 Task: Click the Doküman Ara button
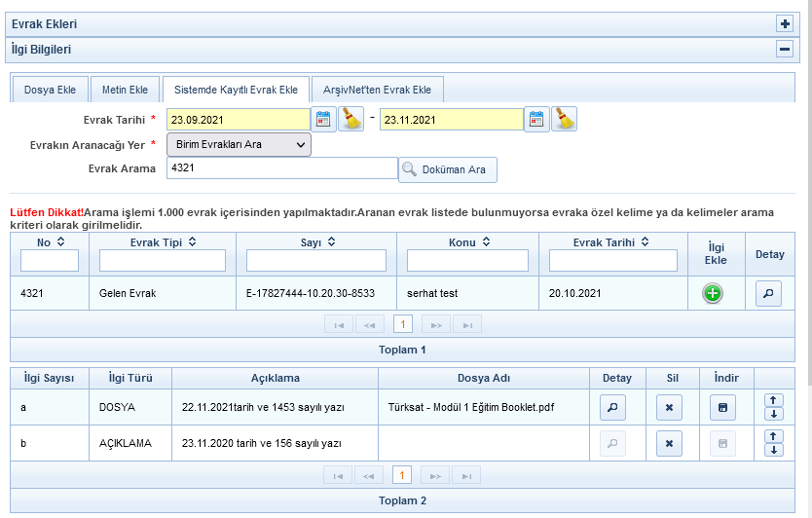448,169
